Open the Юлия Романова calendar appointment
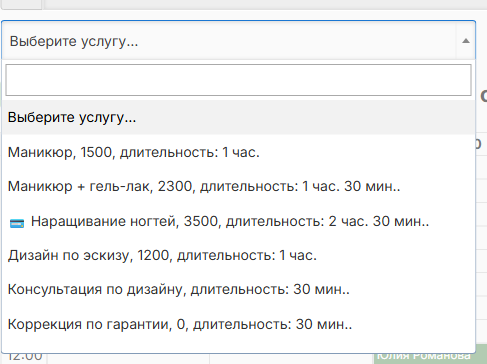 (x=429, y=357)
